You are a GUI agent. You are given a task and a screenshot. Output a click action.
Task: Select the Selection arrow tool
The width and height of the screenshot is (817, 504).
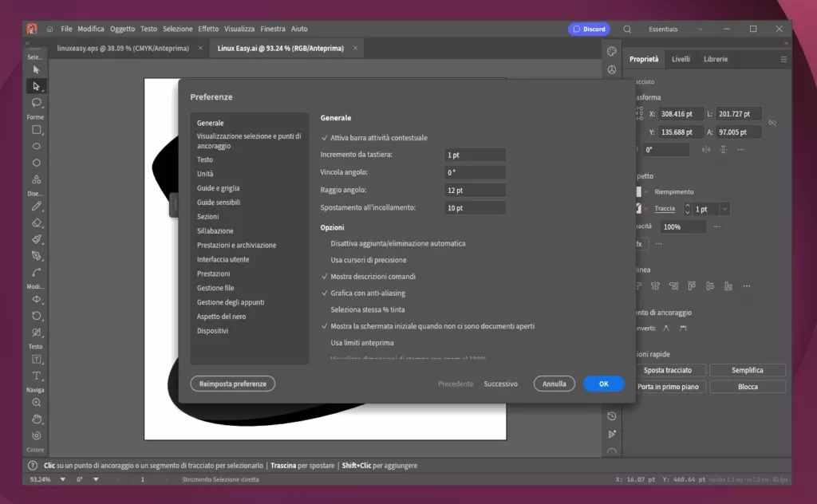tap(36, 69)
